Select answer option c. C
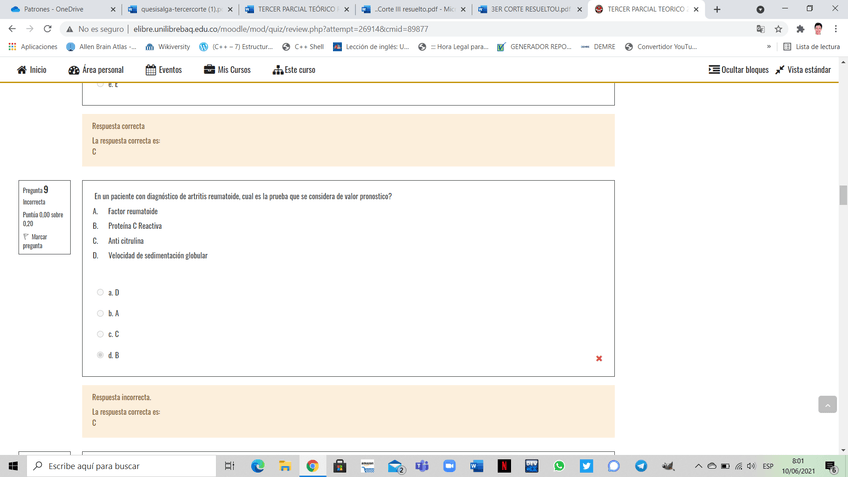848x477 pixels. click(x=101, y=334)
